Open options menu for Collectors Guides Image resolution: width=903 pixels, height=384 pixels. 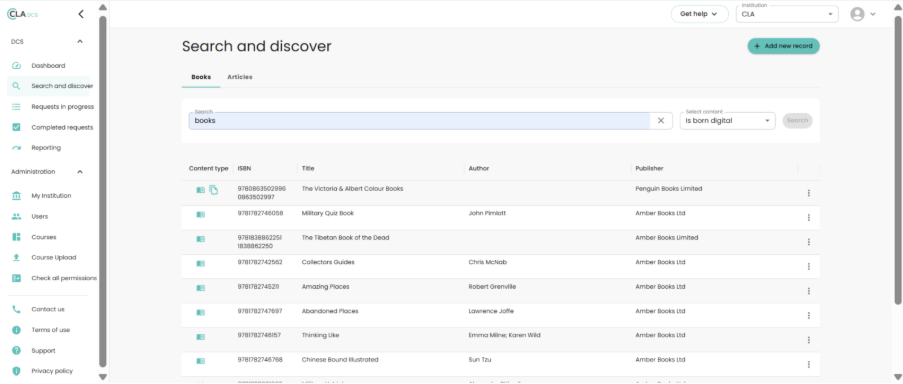[809, 267]
